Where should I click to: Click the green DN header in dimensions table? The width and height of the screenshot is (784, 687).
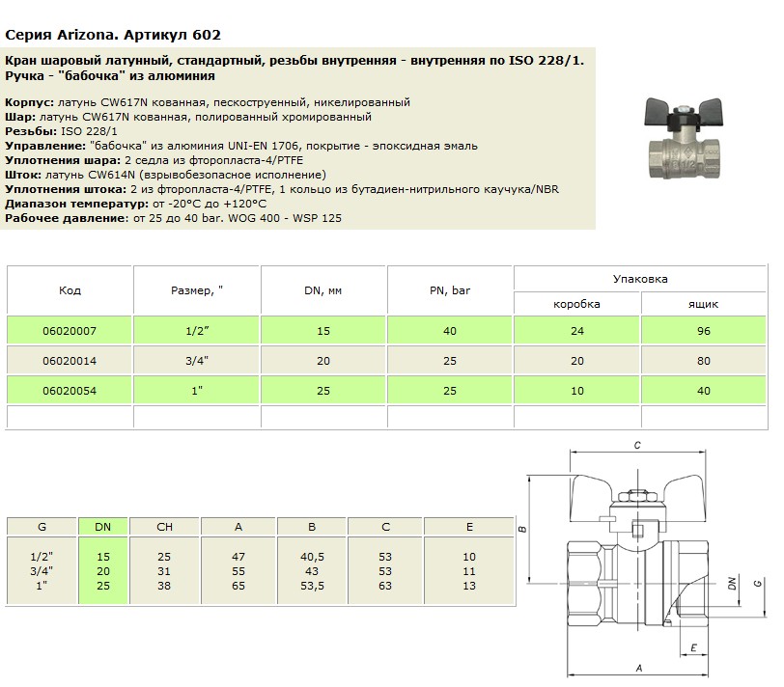[x=103, y=528]
